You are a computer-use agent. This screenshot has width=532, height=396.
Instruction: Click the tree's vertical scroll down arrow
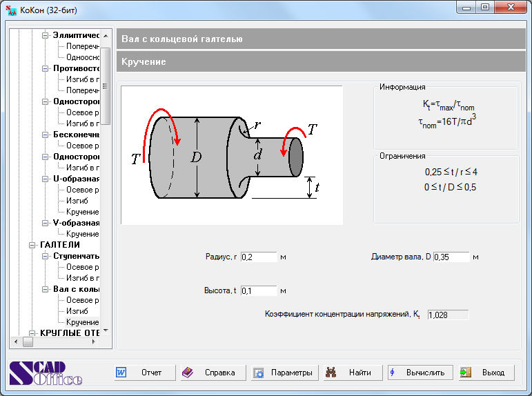[x=106, y=330]
